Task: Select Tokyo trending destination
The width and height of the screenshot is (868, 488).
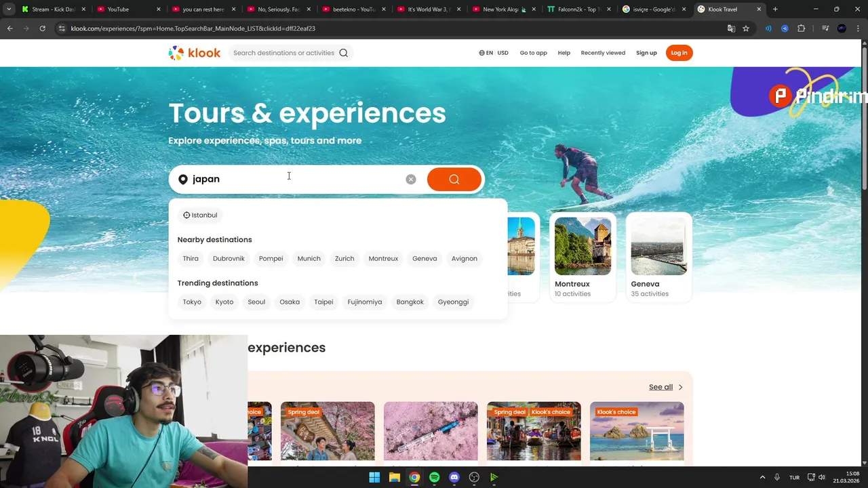Action: click(192, 302)
